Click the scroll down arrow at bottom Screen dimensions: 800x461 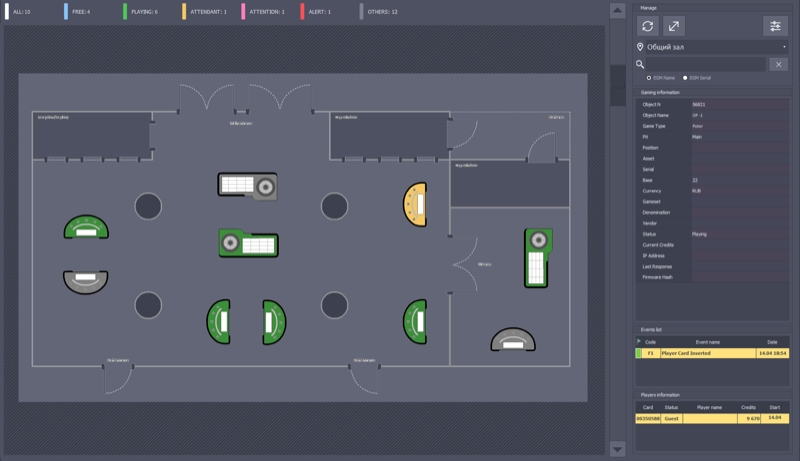pos(618,449)
